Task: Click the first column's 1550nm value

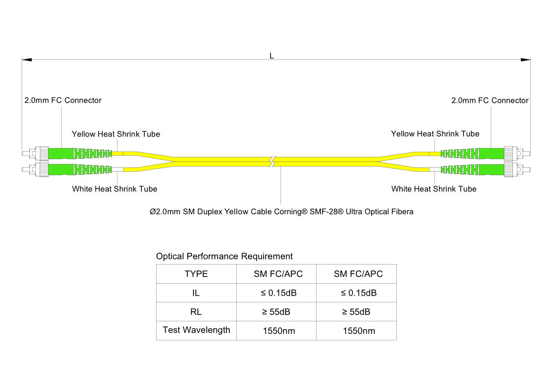Action: [x=279, y=331]
